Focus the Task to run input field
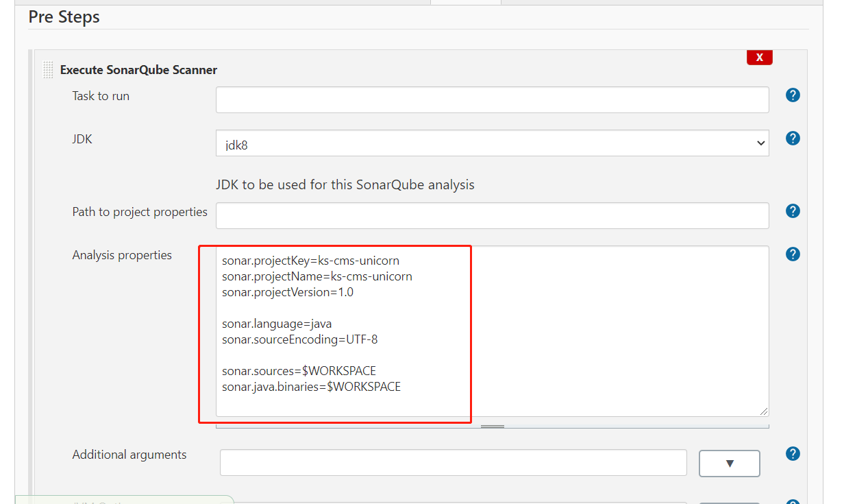 (x=492, y=100)
